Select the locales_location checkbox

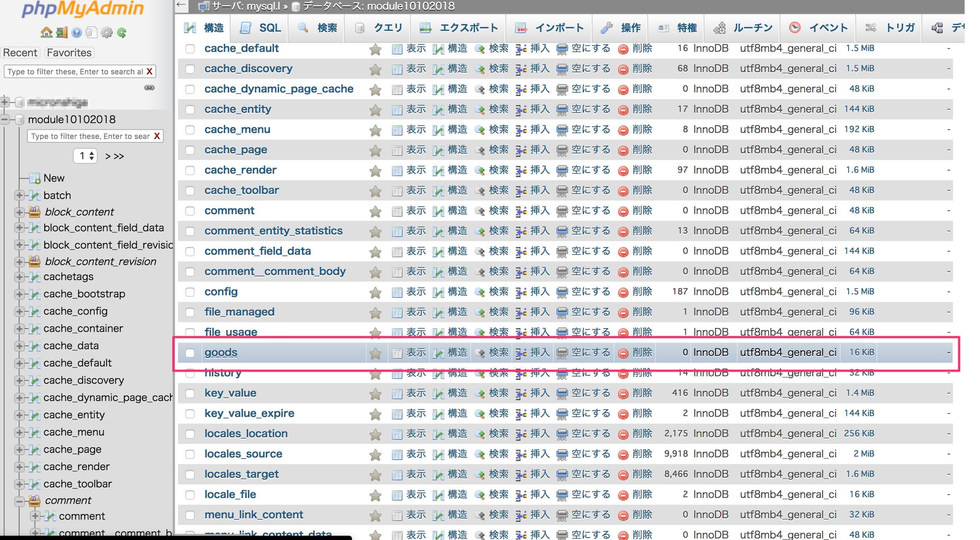click(190, 434)
